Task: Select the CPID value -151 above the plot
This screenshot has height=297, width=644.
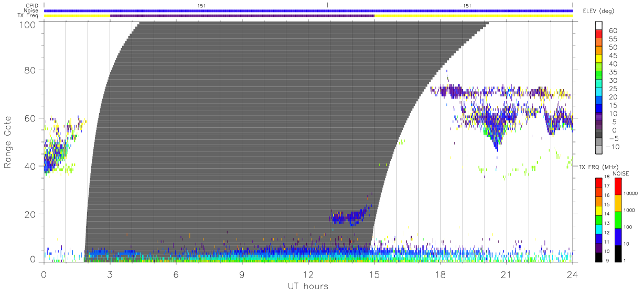Action: (465, 5)
